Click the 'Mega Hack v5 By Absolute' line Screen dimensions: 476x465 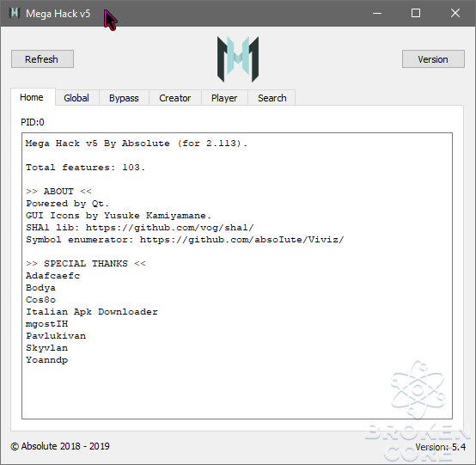point(137,144)
